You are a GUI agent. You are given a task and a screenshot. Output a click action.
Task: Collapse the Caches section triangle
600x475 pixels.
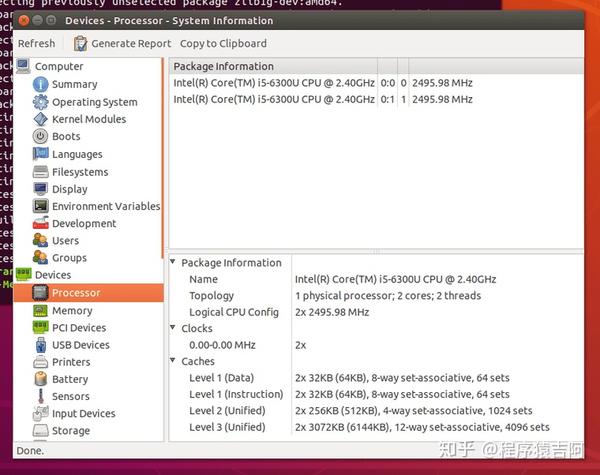(173, 361)
